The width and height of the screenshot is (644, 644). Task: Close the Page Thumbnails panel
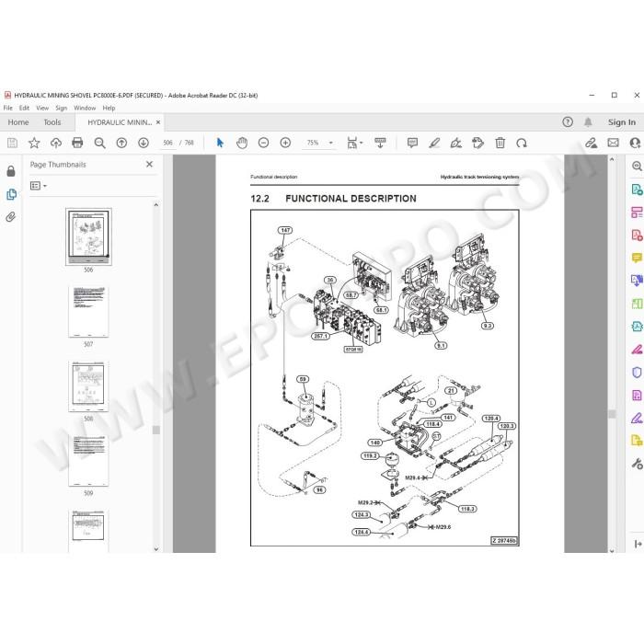coord(149,165)
